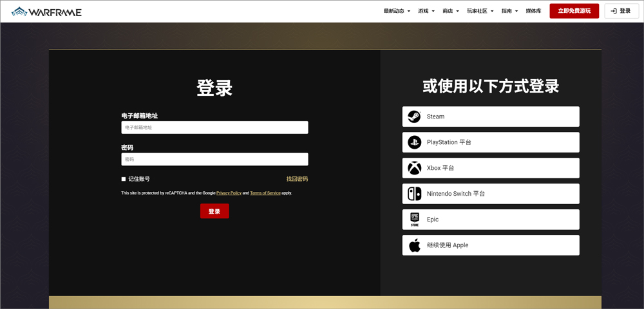Expand the 商店 dropdown menu
The image size is (644, 309).
pos(451,11)
